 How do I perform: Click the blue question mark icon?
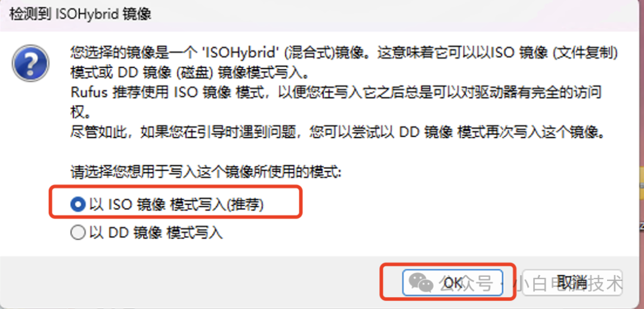pos(30,63)
